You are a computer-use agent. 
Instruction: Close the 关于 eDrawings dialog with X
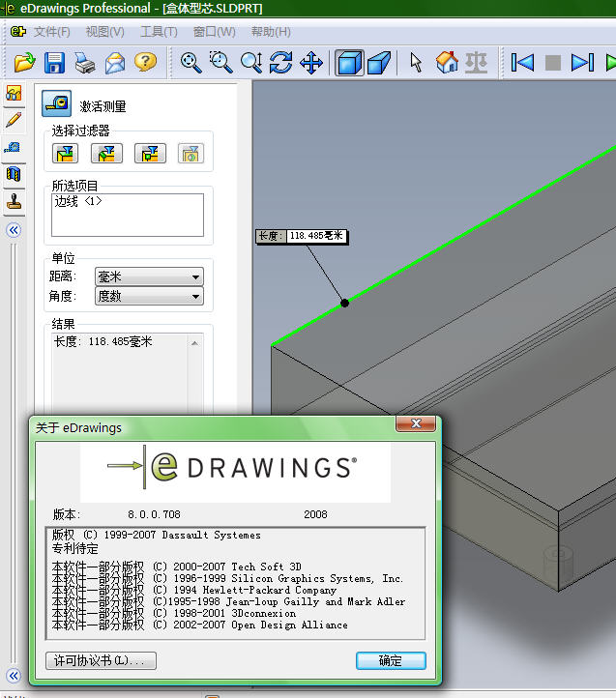coord(416,423)
